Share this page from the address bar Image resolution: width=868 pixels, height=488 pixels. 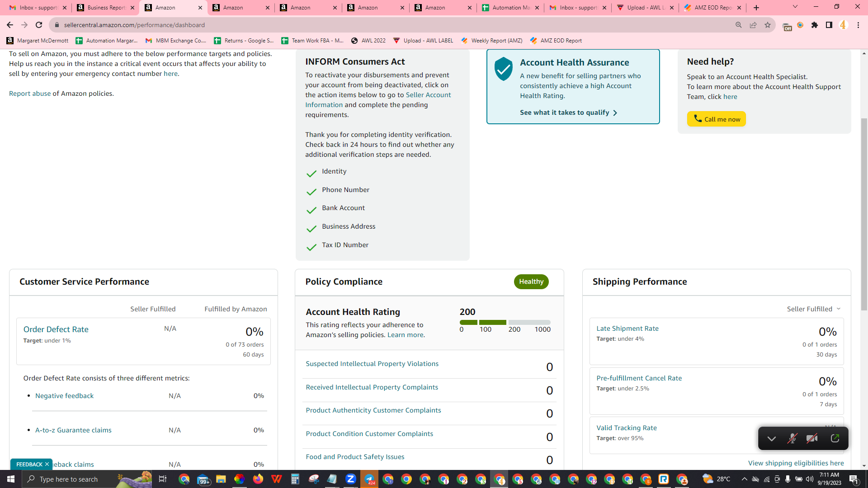pyautogui.click(x=753, y=25)
